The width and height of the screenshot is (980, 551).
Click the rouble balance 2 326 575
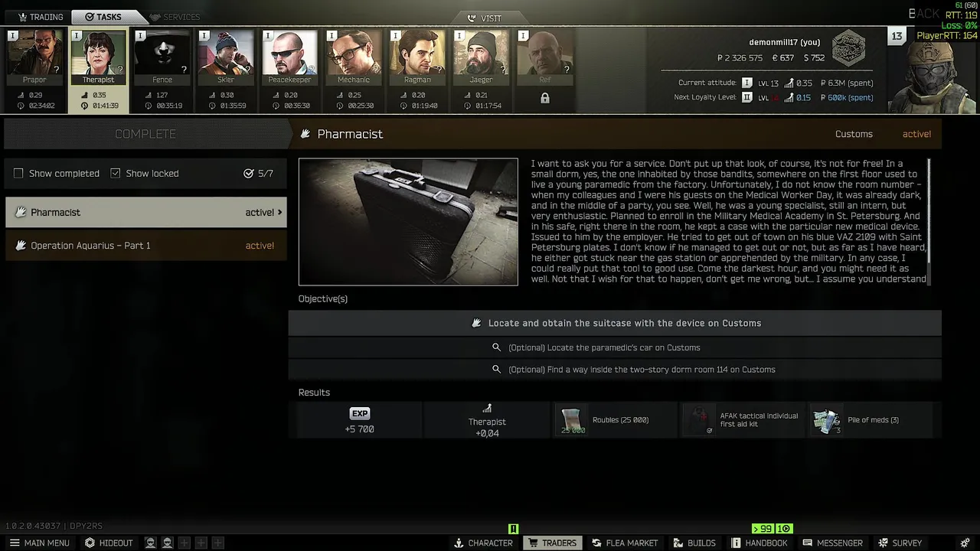coord(740,58)
